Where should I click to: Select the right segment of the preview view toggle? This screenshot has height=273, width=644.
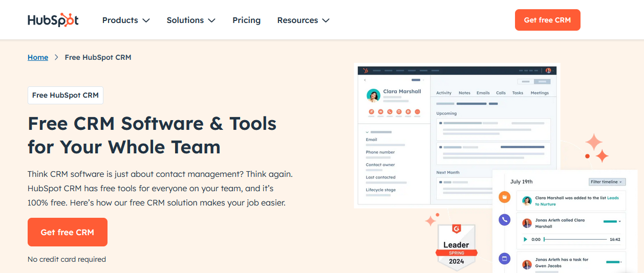(542, 81)
